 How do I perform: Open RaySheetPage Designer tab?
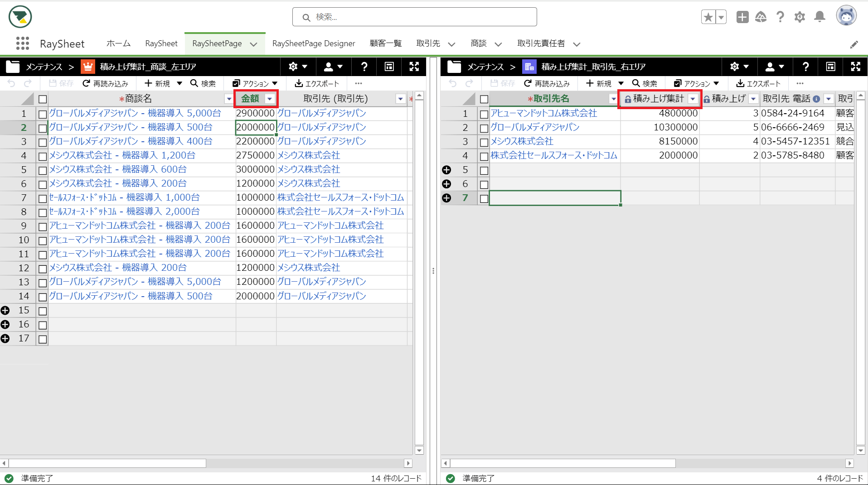pyautogui.click(x=314, y=43)
